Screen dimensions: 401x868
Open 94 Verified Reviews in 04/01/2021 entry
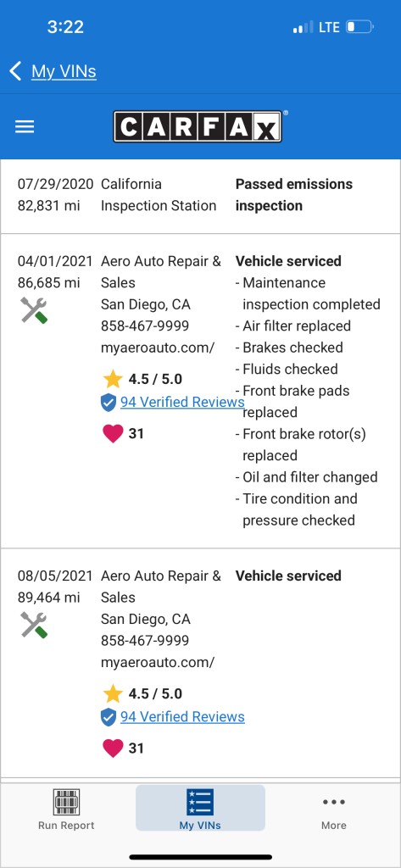pyautogui.click(x=182, y=402)
